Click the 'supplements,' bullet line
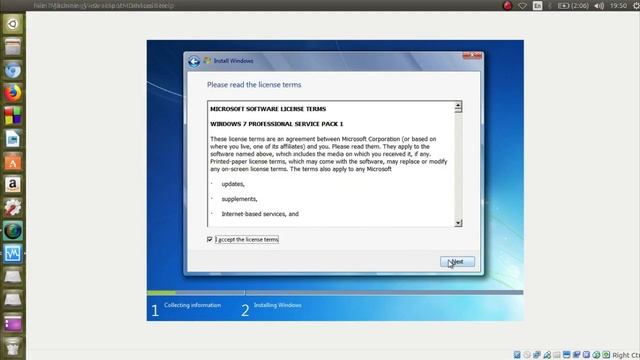The image size is (640, 360). coord(239,199)
